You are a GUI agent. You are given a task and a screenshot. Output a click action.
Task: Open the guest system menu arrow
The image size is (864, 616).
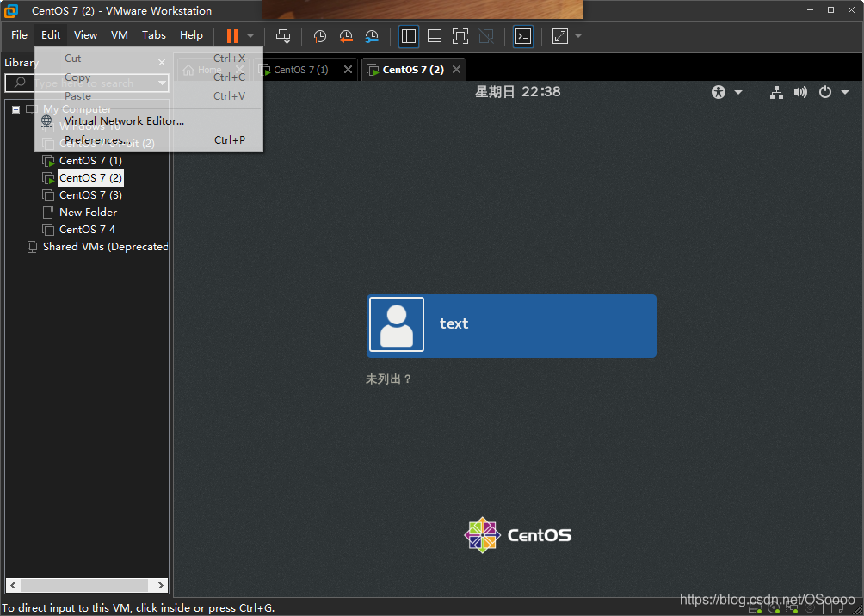coord(845,92)
